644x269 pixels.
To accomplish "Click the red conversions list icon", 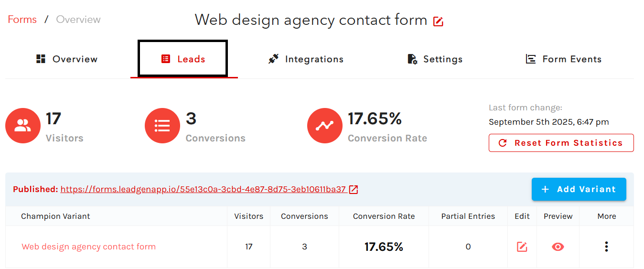I will click(x=162, y=126).
